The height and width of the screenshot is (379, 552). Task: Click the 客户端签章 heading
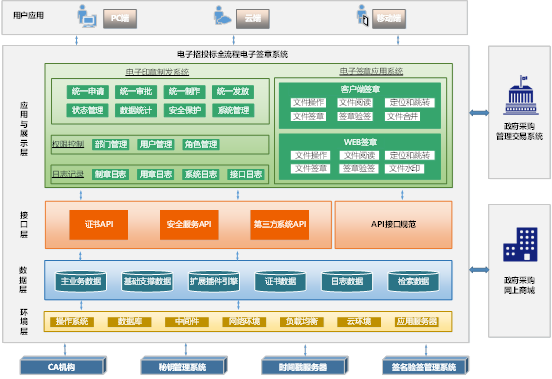tap(360, 89)
